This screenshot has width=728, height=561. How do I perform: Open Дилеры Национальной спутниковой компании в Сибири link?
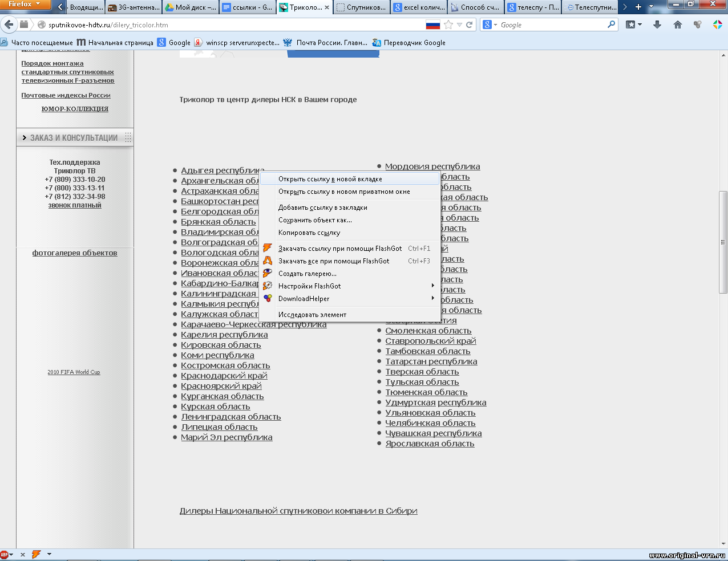point(298,511)
